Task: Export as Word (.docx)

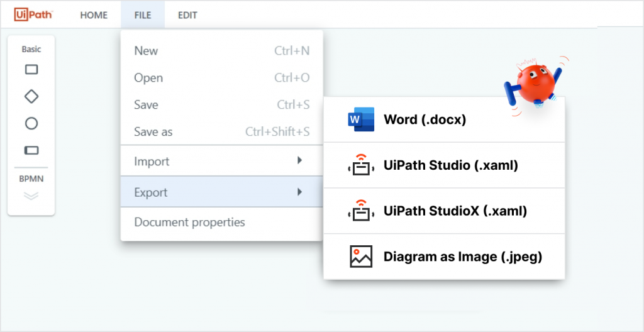Action: click(x=444, y=119)
